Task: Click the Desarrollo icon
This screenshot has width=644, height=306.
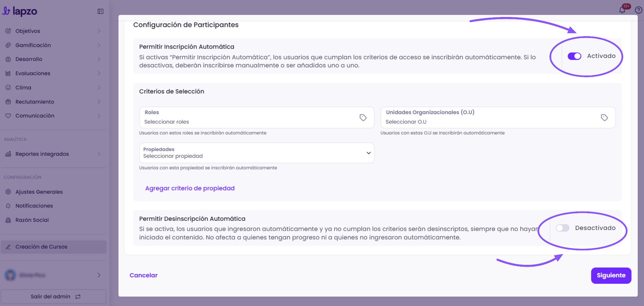Action: click(8, 59)
